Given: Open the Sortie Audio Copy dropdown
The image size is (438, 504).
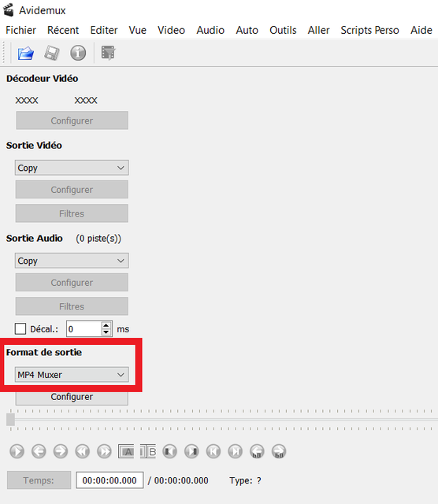Looking at the screenshot, I should pos(72,261).
